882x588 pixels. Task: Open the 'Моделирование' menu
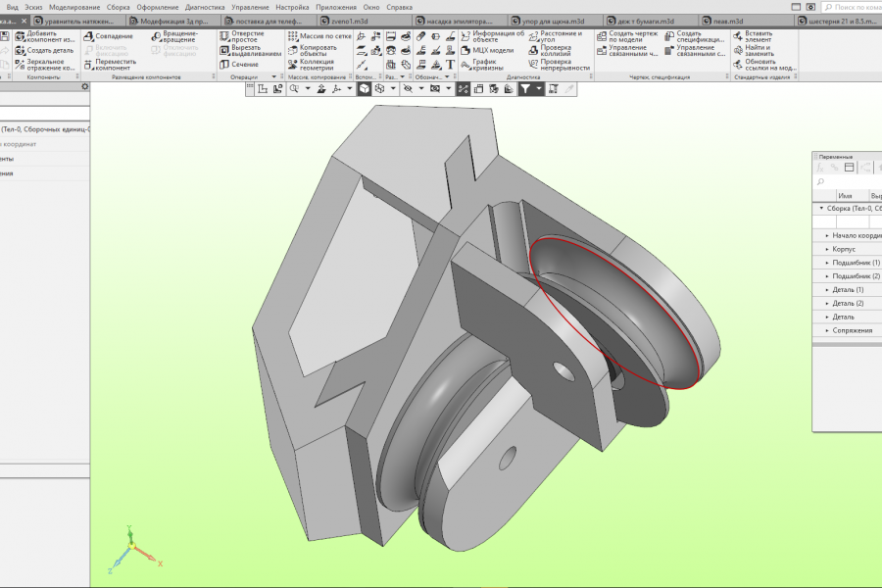75,7
